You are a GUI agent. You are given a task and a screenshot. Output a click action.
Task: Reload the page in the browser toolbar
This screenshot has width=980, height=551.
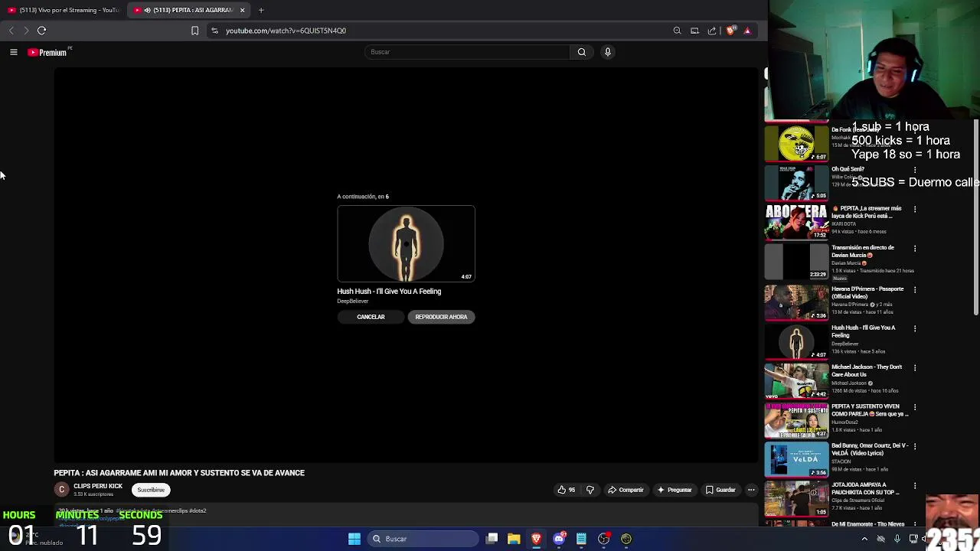(x=42, y=31)
